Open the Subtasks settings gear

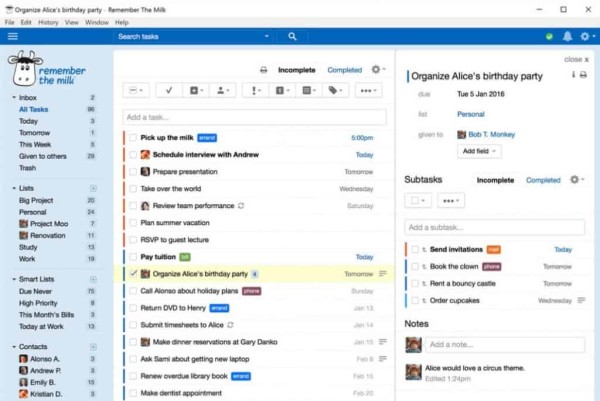(x=574, y=179)
